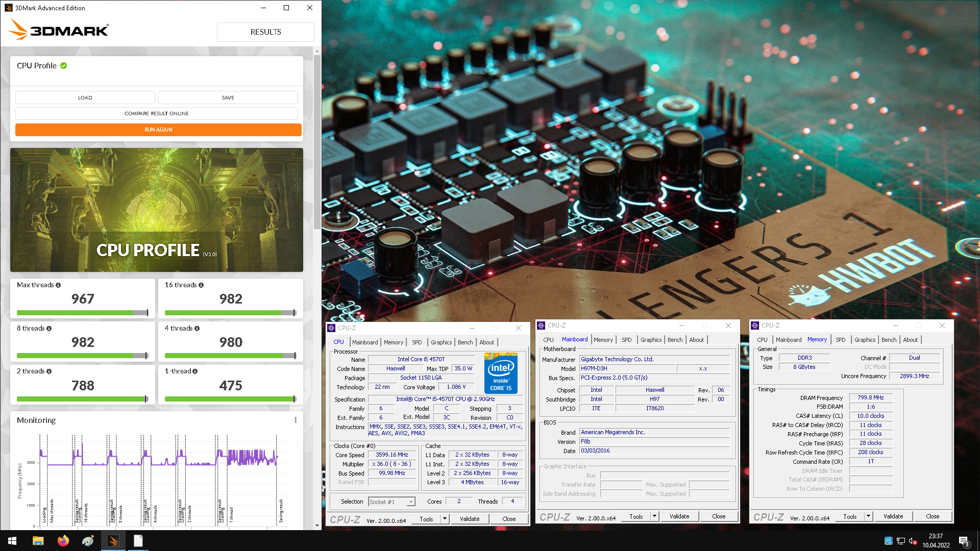Viewport: 980px width, 551px height.
Task: Click the CPU name field Intel Core i5 4570T
Action: [421, 360]
